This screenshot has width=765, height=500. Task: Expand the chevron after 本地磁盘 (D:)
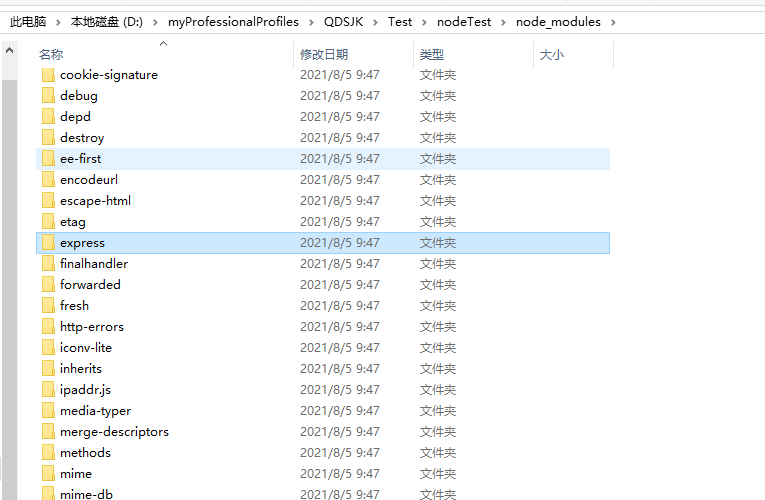155,22
